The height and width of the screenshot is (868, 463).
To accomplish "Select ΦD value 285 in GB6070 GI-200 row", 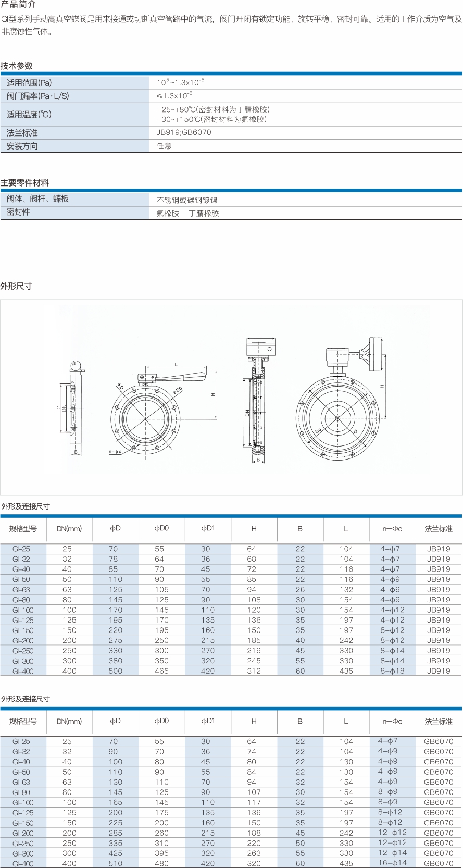I will [115, 833].
